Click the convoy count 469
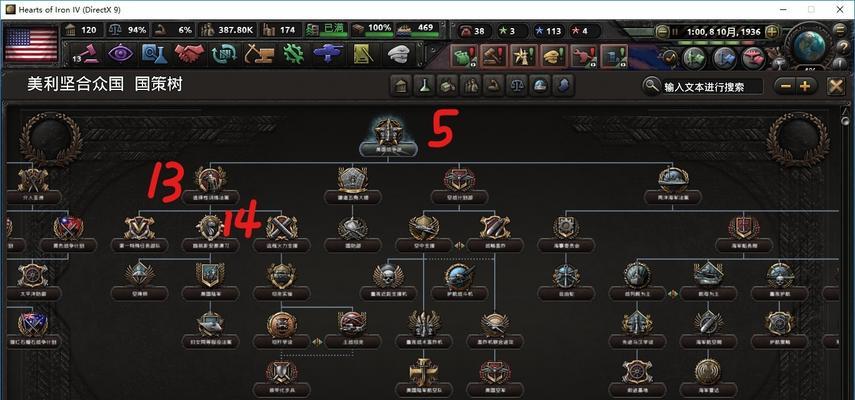855x400 pixels. pyautogui.click(x=419, y=30)
